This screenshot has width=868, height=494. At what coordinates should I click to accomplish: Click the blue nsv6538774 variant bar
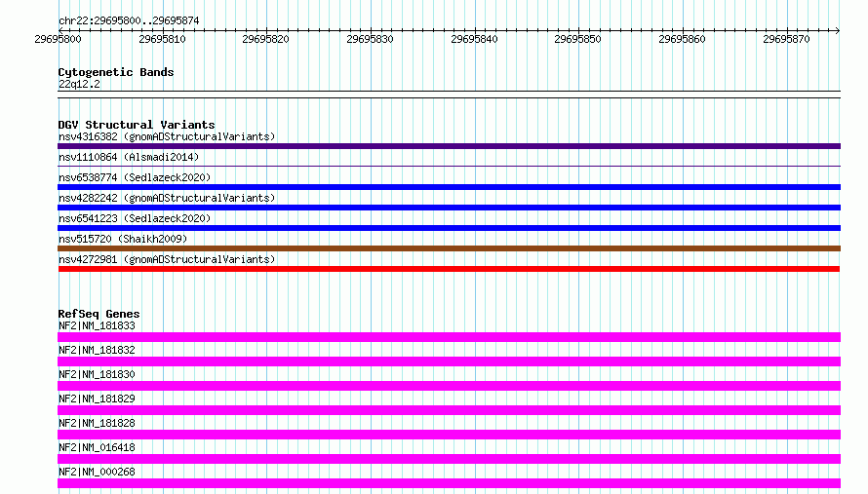(449, 187)
